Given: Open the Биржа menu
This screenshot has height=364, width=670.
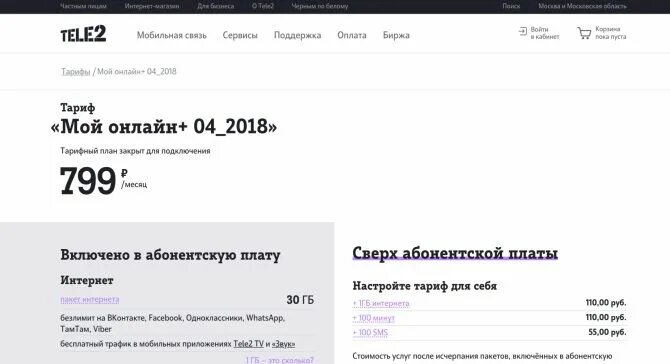Looking at the screenshot, I should pos(396,35).
